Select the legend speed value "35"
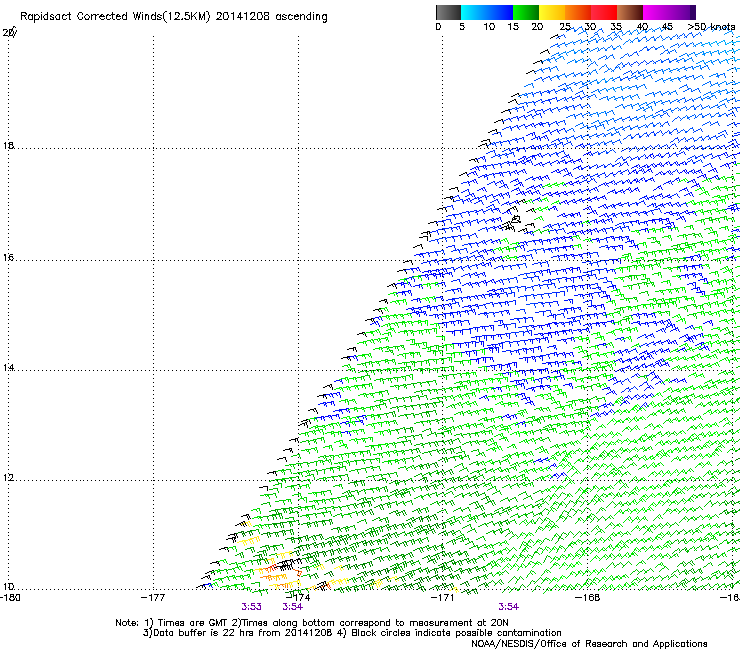740x650 pixels. click(616, 27)
